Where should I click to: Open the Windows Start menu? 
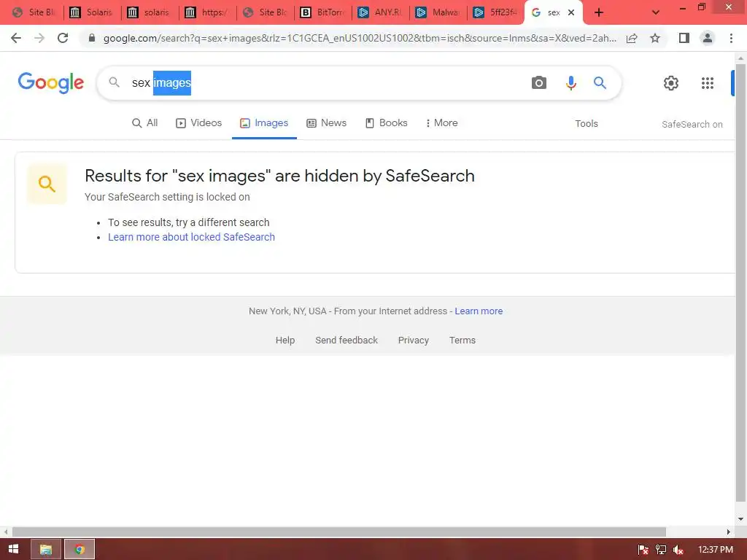pos(13,549)
